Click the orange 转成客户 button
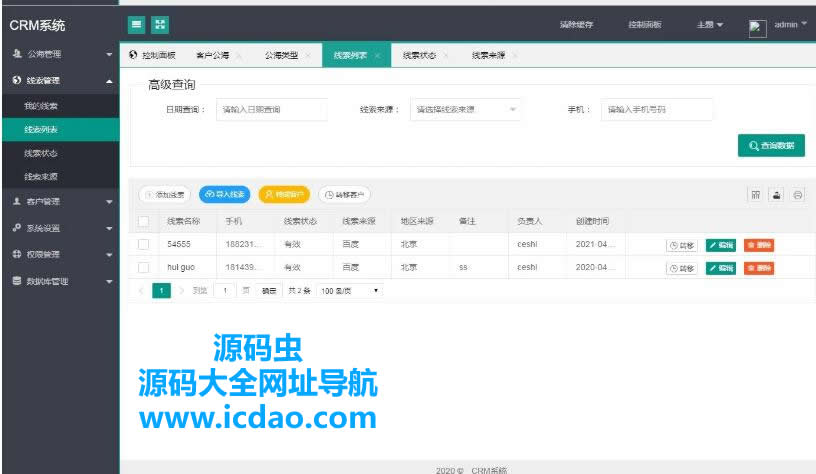 coord(284,195)
